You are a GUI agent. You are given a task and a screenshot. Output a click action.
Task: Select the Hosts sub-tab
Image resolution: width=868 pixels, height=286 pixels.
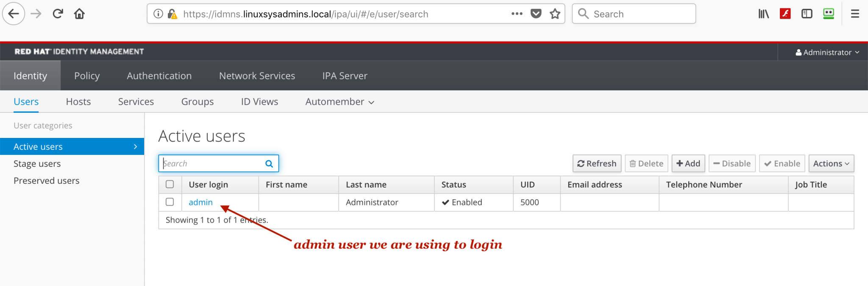[x=78, y=102]
